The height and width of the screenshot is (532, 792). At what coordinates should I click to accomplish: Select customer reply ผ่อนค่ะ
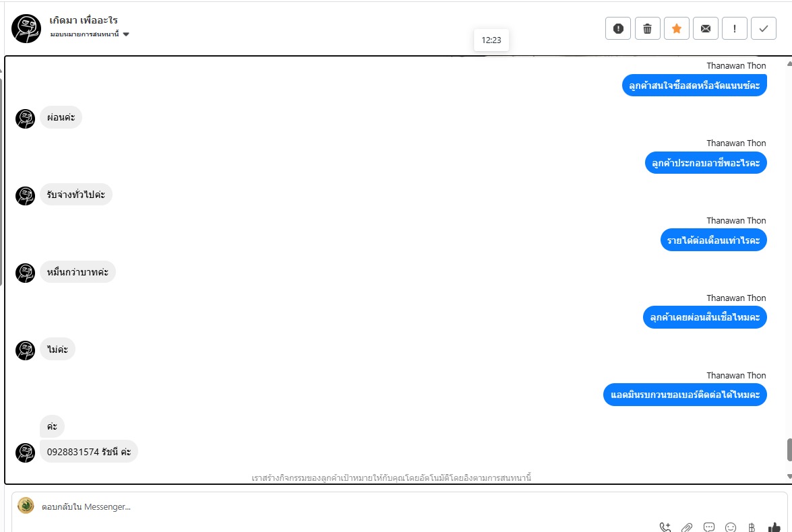61,118
